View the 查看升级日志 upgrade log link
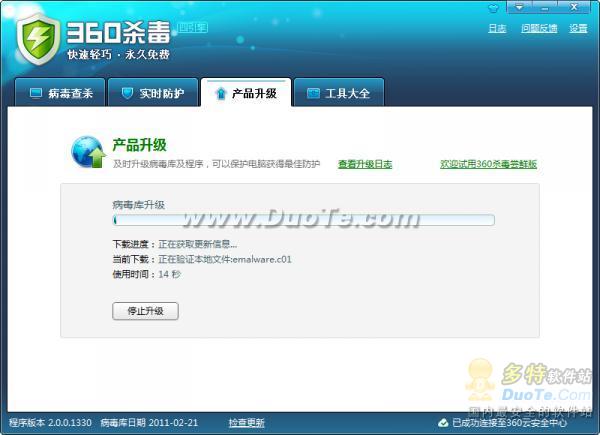The height and width of the screenshot is (435, 600). pyautogui.click(x=365, y=164)
